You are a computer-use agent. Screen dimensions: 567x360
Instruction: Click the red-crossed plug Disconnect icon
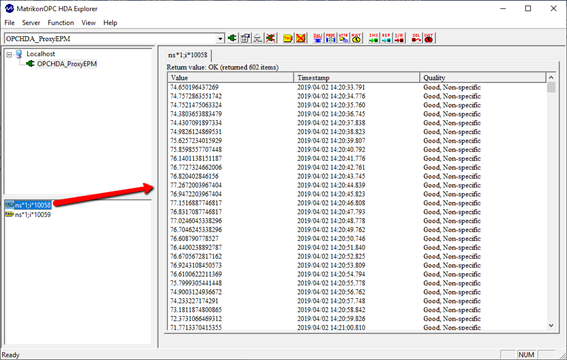[x=270, y=38]
